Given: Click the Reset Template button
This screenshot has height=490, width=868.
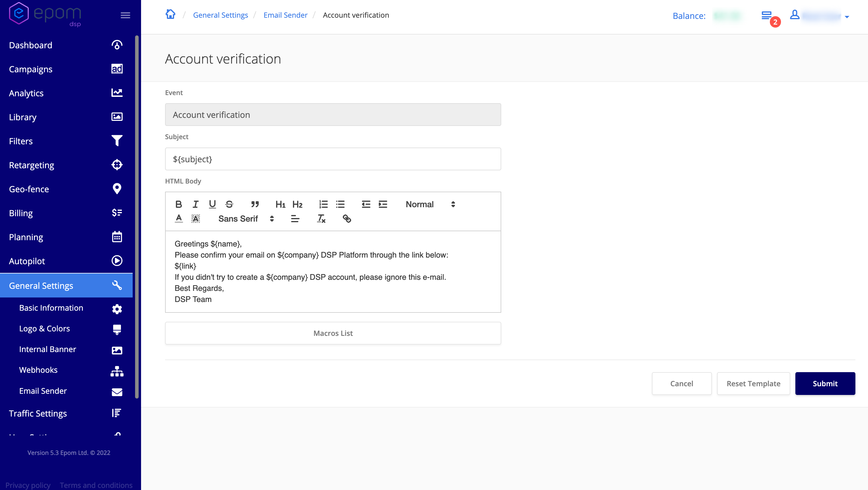Looking at the screenshot, I should (x=753, y=383).
